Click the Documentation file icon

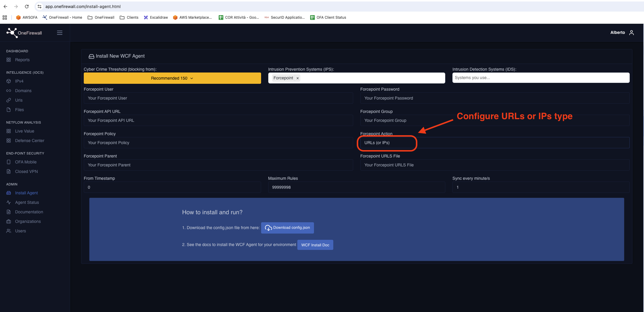point(9,212)
